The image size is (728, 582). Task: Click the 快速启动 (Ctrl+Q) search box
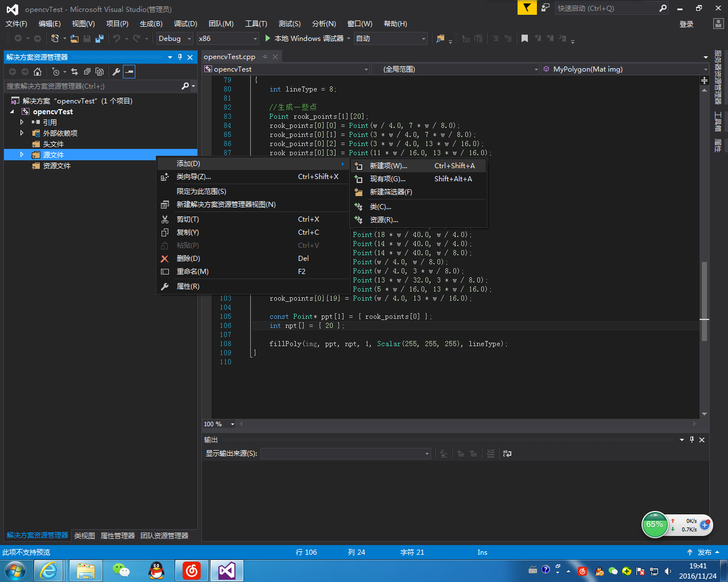(605, 8)
